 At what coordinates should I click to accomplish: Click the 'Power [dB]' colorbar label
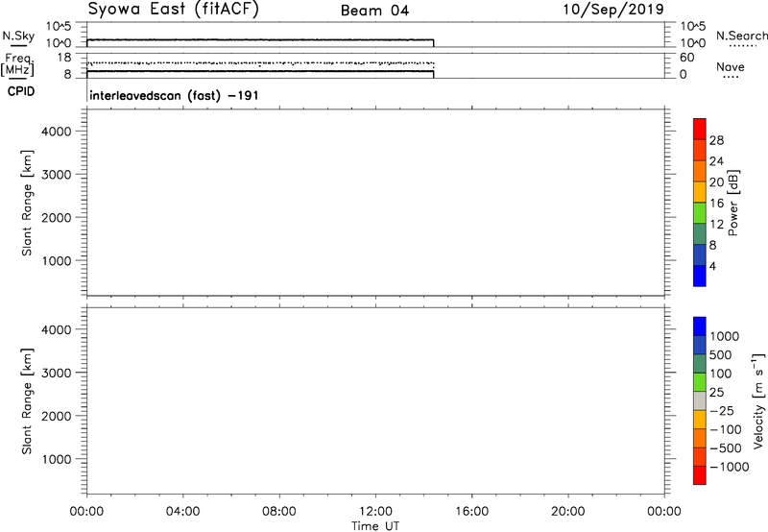click(x=733, y=203)
